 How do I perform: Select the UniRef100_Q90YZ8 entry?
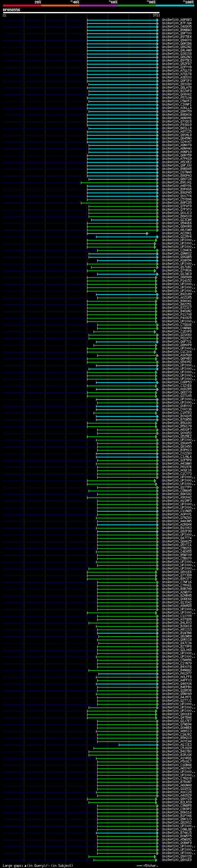coord(176,856)
